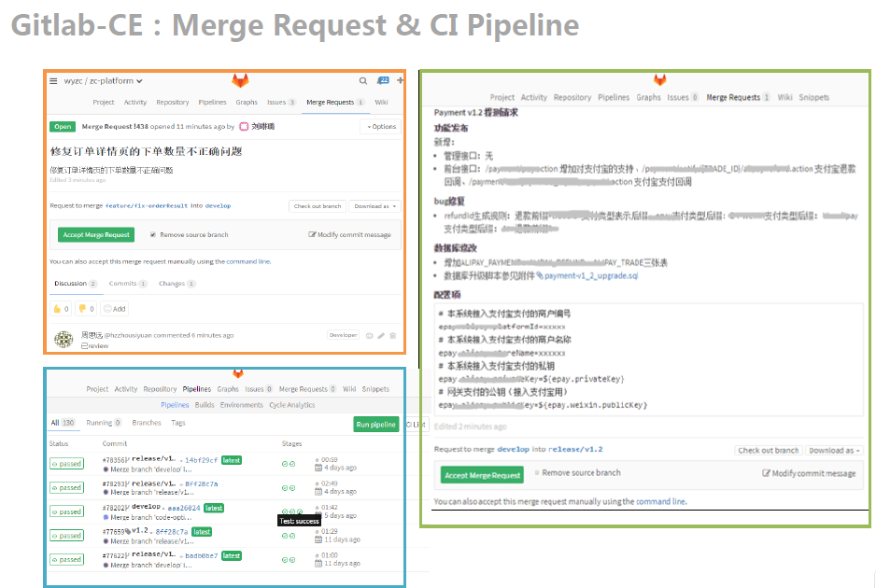Click Modify commit message in the orange panel
Image resolution: width=876 pixels, height=588 pixels.
349,234
